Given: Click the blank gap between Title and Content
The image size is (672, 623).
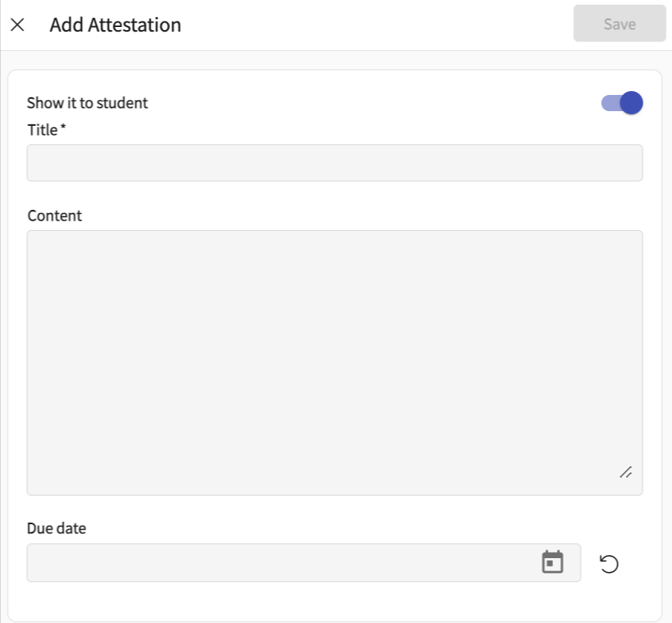Looking at the screenshot, I should click(x=334, y=195).
